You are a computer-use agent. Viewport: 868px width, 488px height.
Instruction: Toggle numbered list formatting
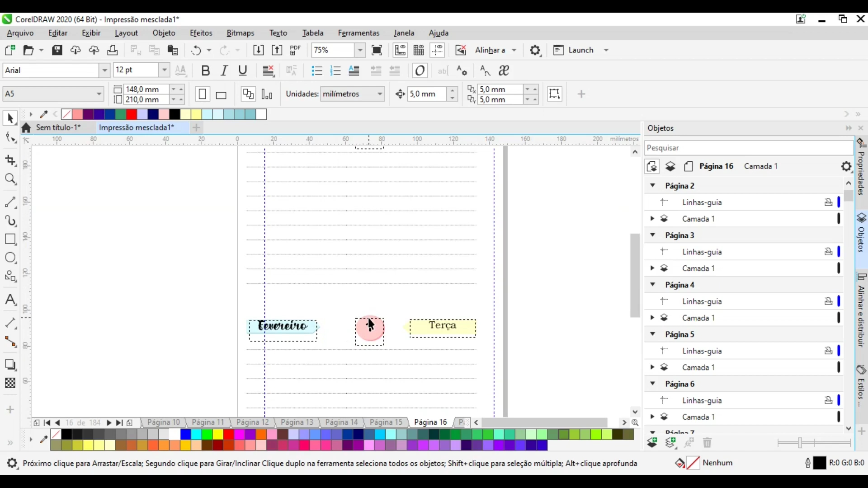335,70
